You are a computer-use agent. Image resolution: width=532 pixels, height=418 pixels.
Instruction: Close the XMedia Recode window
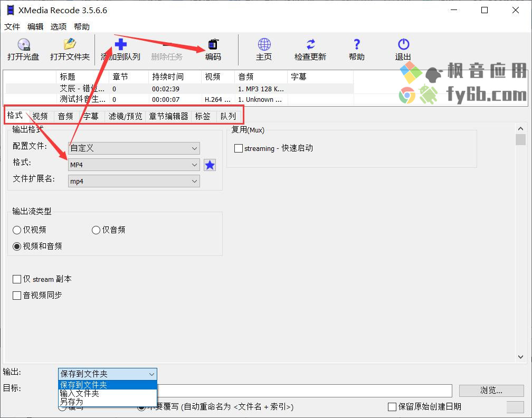click(x=515, y=10)
